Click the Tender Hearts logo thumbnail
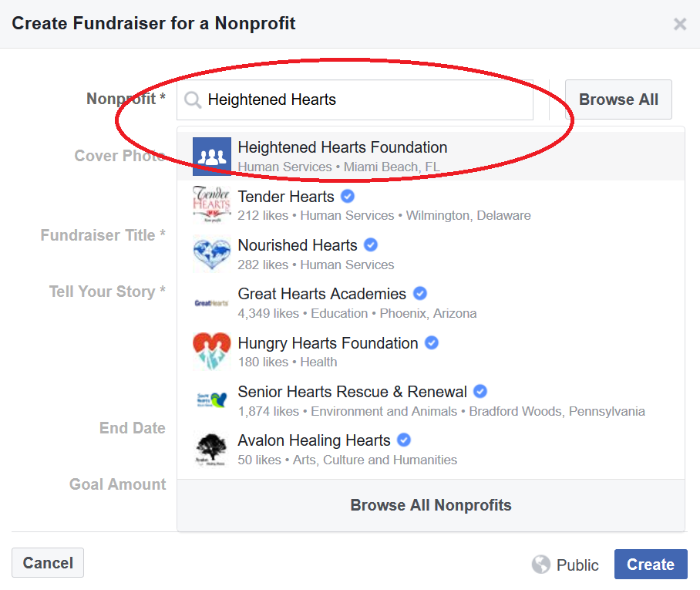The image size is (700, 590). click(211, 205)
